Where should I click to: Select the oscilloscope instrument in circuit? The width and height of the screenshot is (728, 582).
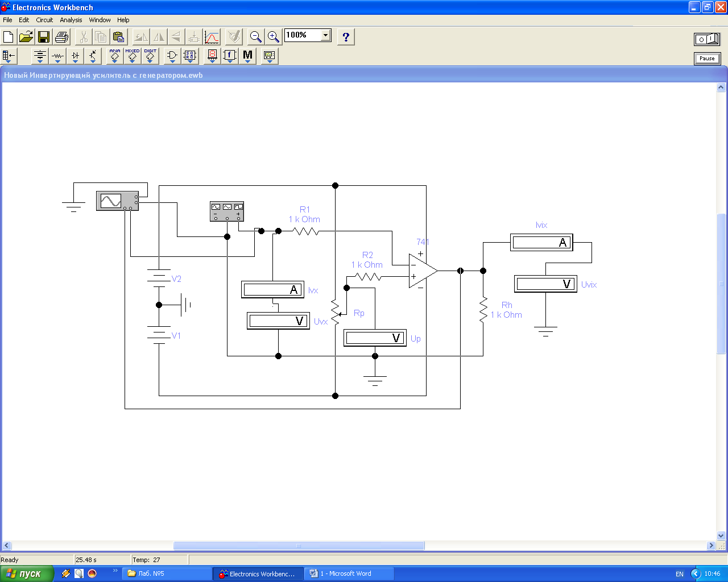click(117, 201)
